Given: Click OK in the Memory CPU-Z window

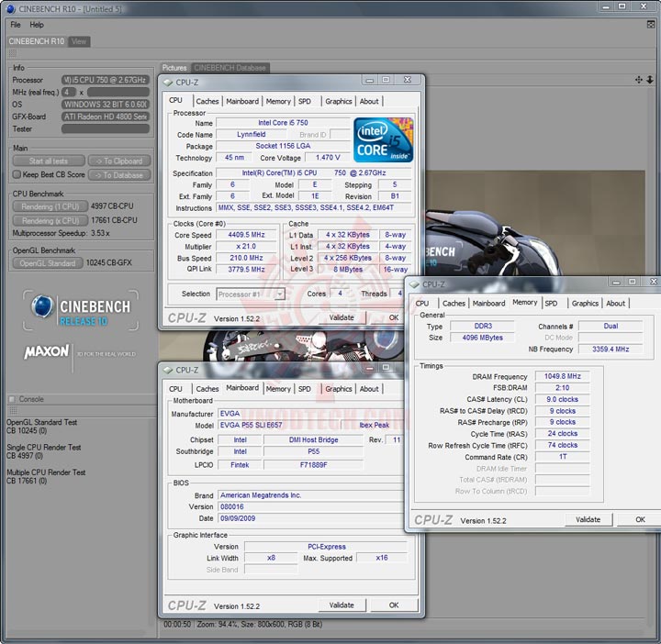Looking at the screenshot, I should 640,520.
